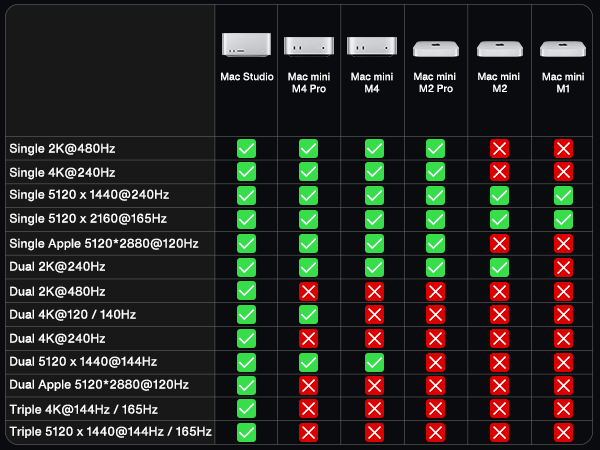
Task: Click the green check for Triple 5120 x 1440@144Hz / 165Hz, Mac Studio
Action: coord(246,432)
